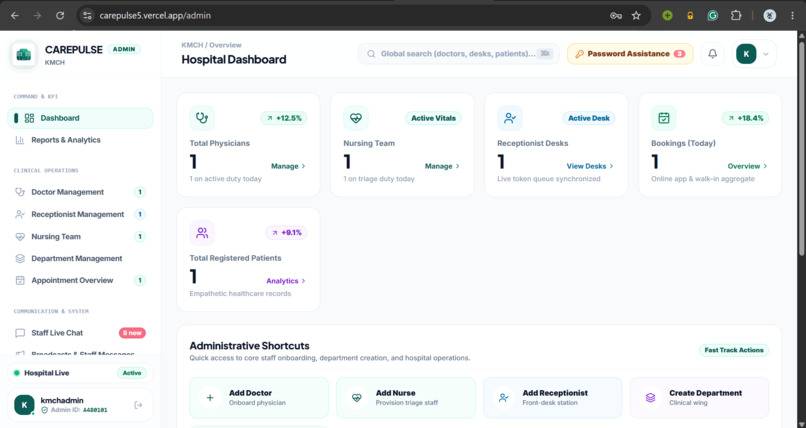This screenshot has width=806, height=428.
Task: Click the Active Vitals badge
Action: point(433,118)
